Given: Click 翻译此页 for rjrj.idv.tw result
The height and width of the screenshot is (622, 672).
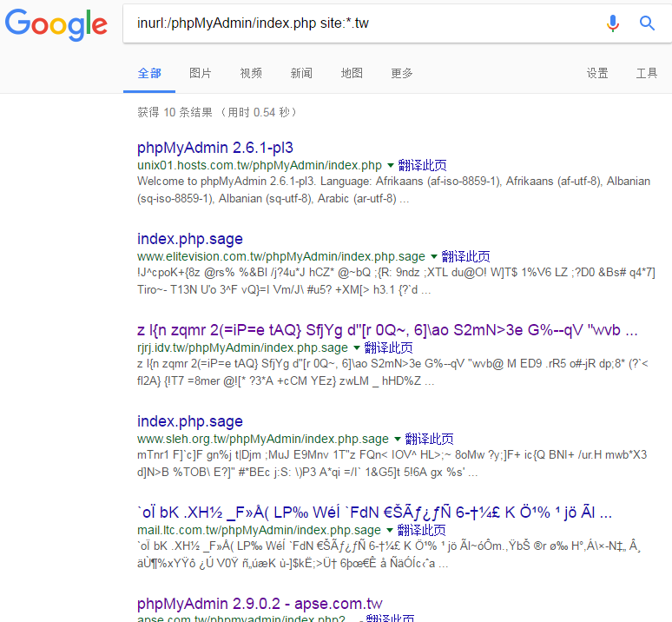Looking at the screenshot, I should click(x=388, y=348).
